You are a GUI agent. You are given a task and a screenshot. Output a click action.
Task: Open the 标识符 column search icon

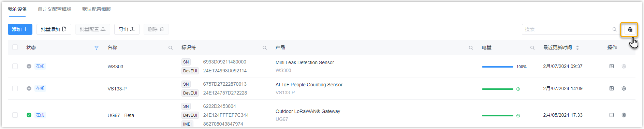coord(264,48)
